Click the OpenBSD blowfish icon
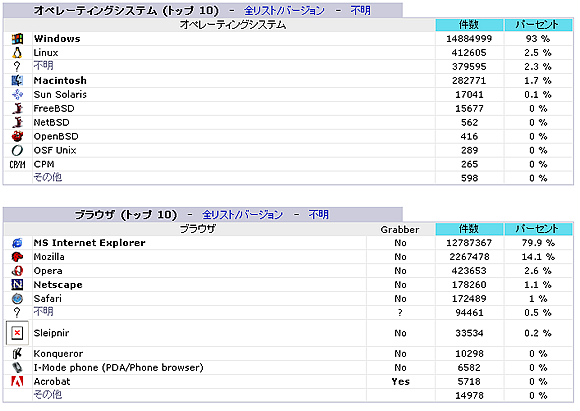Screen dimensions: 580x411 pyautogui.click(x=17, y=136)
